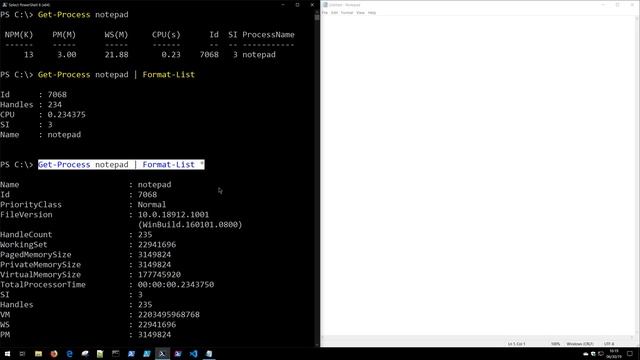The image size is (640, 360).
Task: Click the 'PriorityClass' property label
Action: point(31,204)
